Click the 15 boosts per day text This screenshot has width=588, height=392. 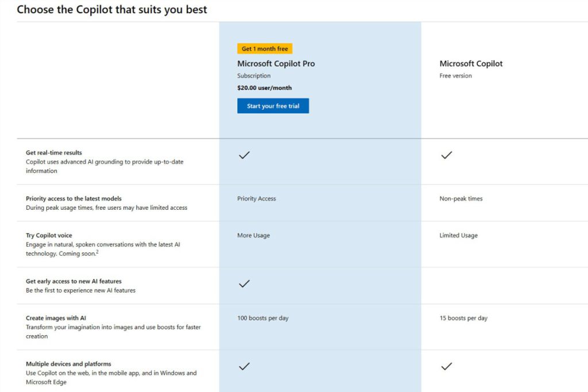(x=463, y=318)
